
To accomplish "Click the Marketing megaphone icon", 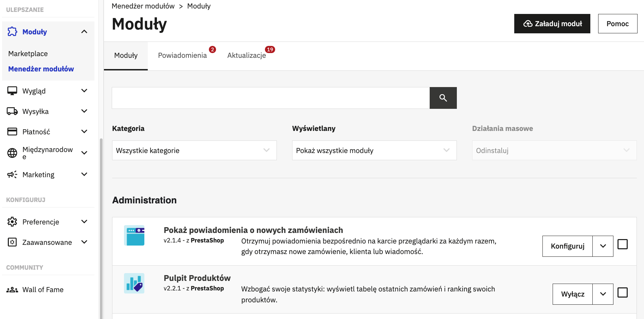I will pos(12,174).
